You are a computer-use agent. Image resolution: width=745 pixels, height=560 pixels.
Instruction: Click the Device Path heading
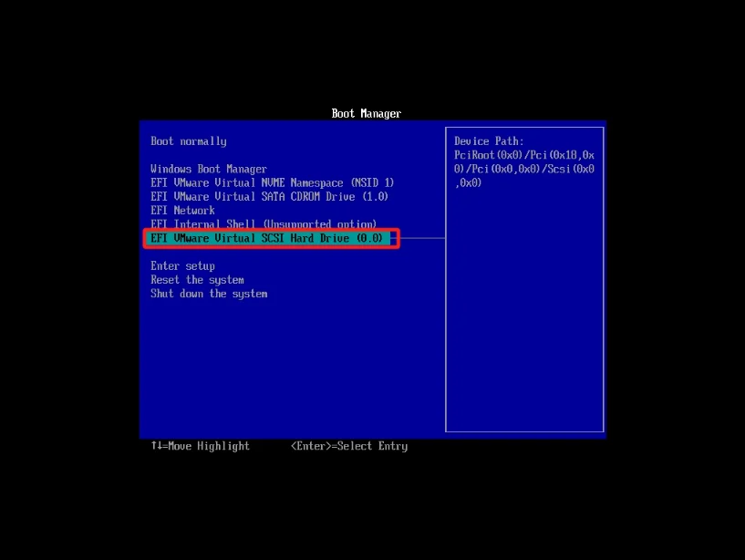pos(489,141)
